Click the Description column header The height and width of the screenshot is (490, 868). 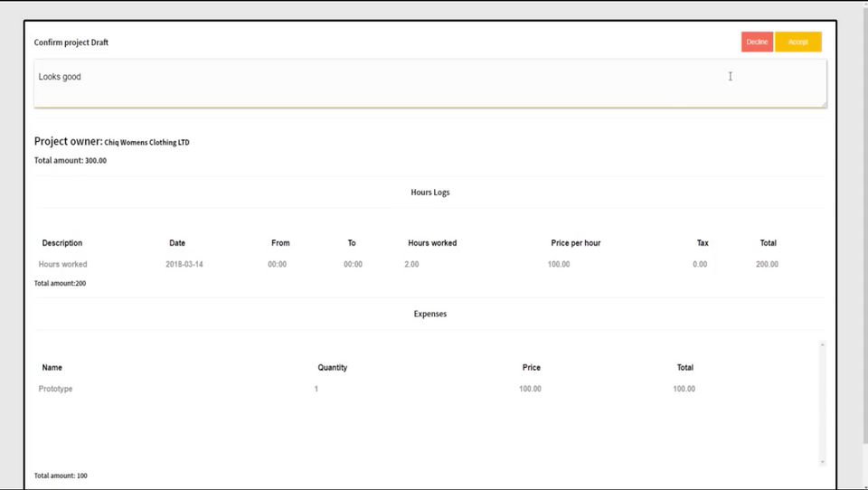point(62,243)
